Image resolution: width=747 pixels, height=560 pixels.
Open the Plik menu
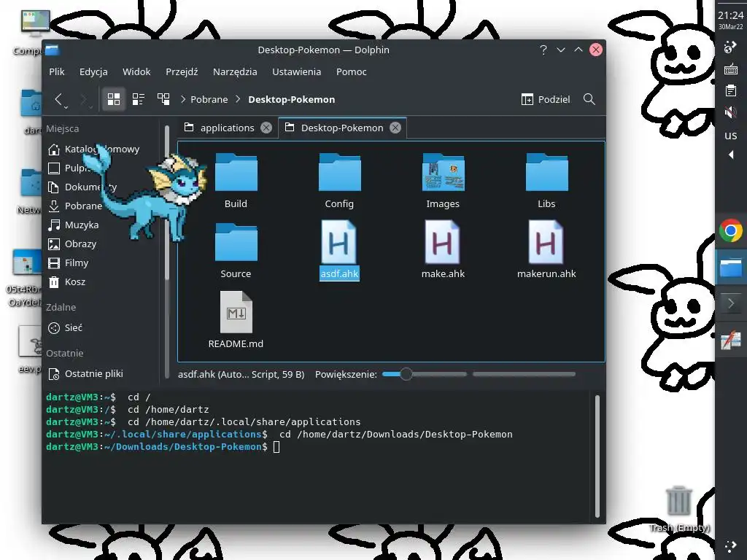coord(56,71)
